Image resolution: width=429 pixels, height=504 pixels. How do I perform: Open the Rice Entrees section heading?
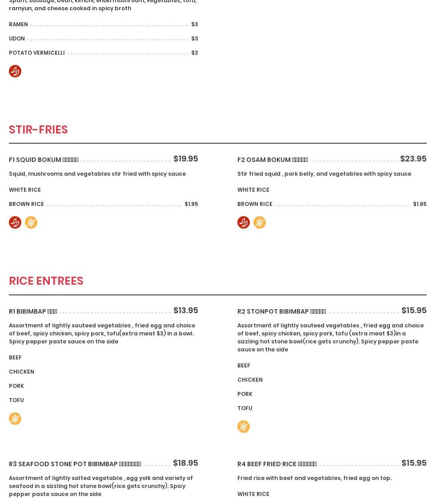point(46,281)
